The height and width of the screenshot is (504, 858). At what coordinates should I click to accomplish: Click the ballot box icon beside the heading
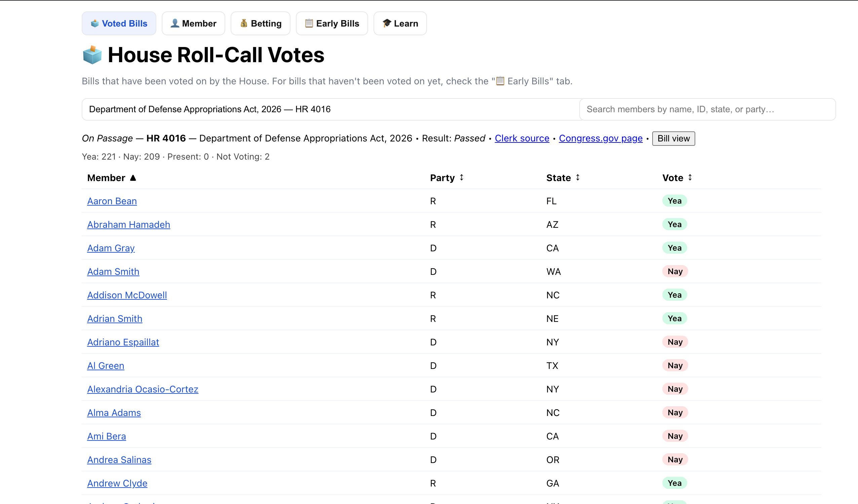92,55
